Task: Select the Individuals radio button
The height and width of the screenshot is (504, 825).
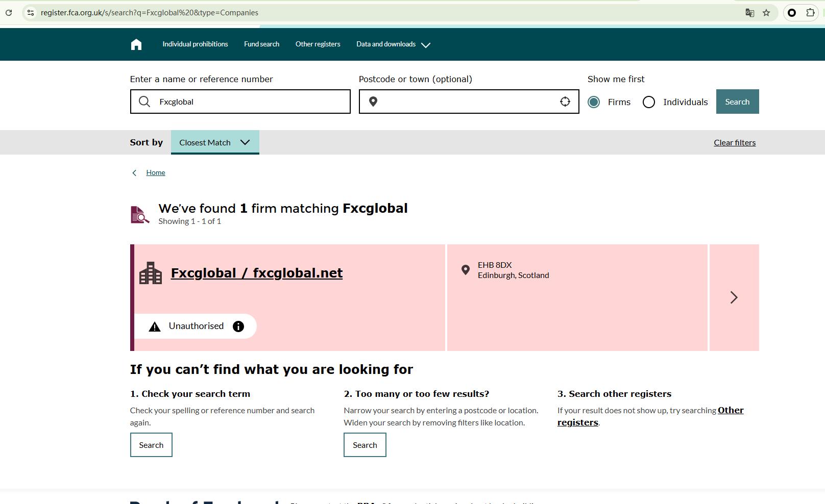Action: pyautogui.click(x=649, y=102)
